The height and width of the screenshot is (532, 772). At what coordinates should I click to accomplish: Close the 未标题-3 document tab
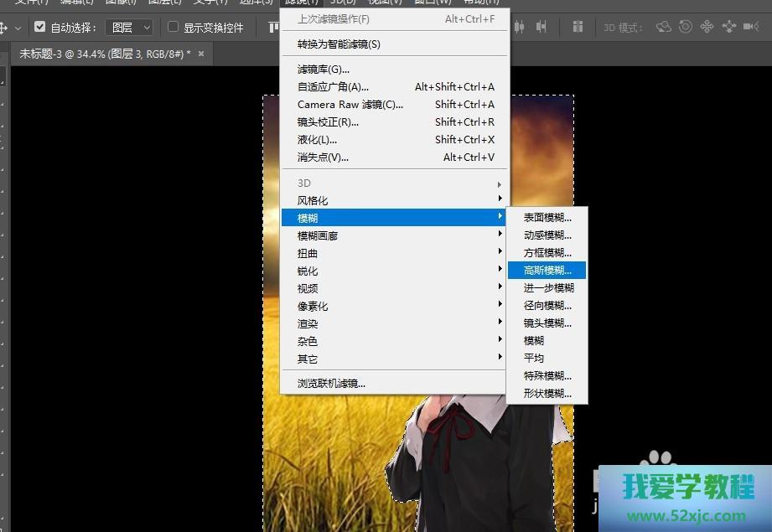[201, 53]
